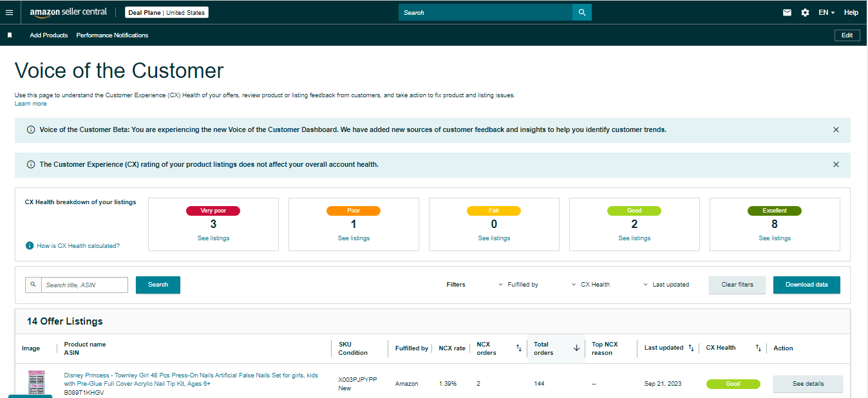Click the Amazon Seller Central logo
This screenshot has height=398, width=868.
point(68,12)
